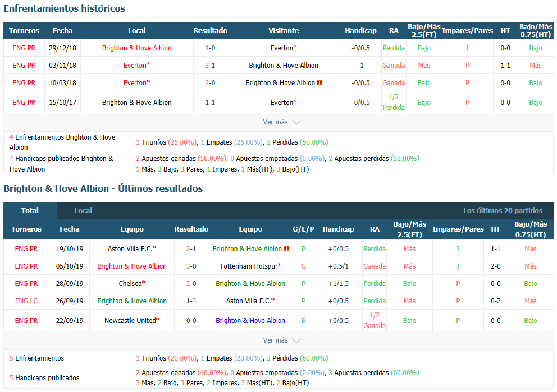The height and width of the screenshot is (392, 557).
Task: Open ENG PR tournament in 29/12/18 row
Action: pyautogui.click(x=24, y=48)
